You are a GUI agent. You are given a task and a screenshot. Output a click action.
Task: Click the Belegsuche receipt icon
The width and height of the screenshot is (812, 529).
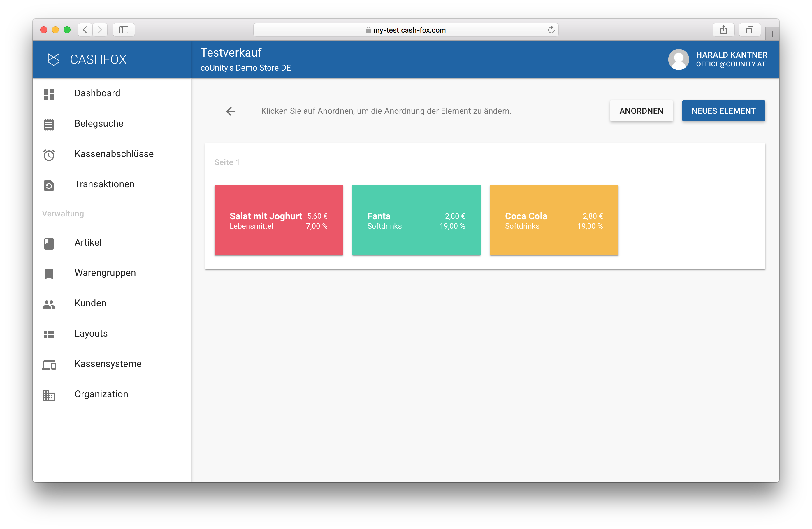tap(49, 125)
